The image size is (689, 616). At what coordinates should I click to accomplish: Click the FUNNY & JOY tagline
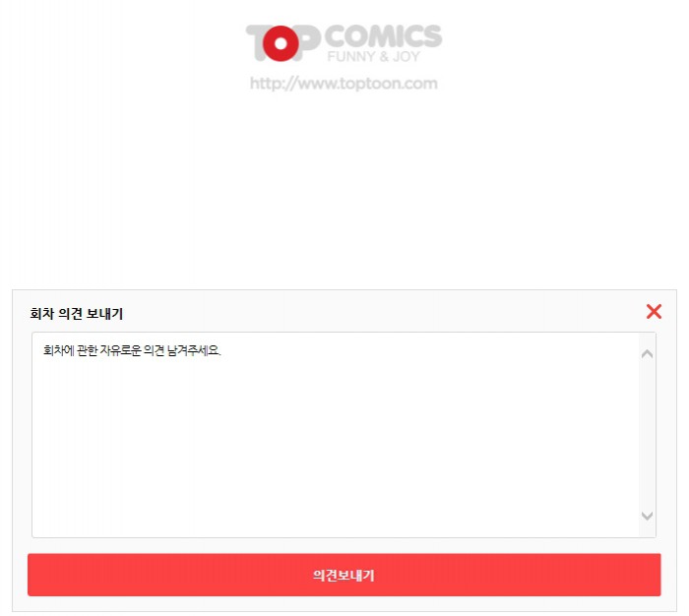point(373,57)
